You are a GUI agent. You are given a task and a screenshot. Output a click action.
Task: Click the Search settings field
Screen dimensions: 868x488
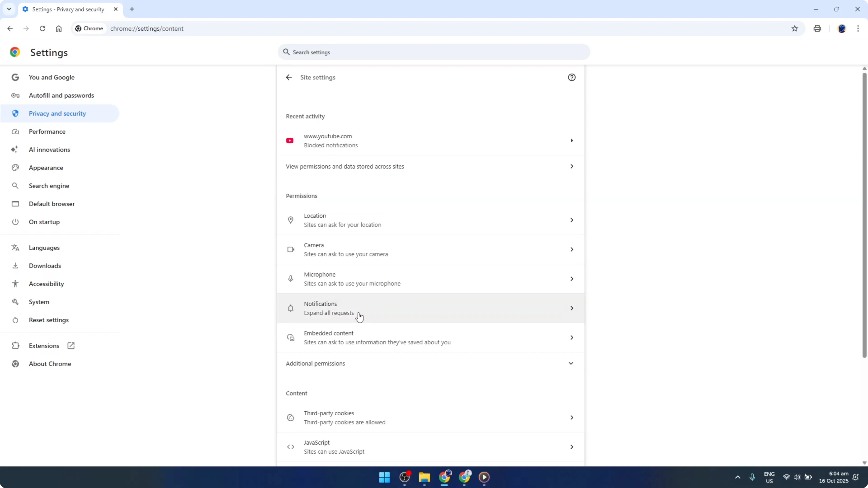click(433, 52)
